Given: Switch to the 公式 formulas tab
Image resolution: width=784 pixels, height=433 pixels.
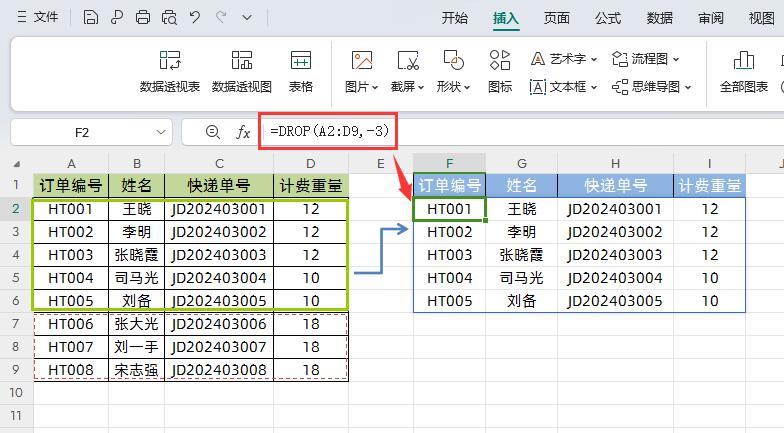Looking at the screenshot, I should click(x=608, y=18).
